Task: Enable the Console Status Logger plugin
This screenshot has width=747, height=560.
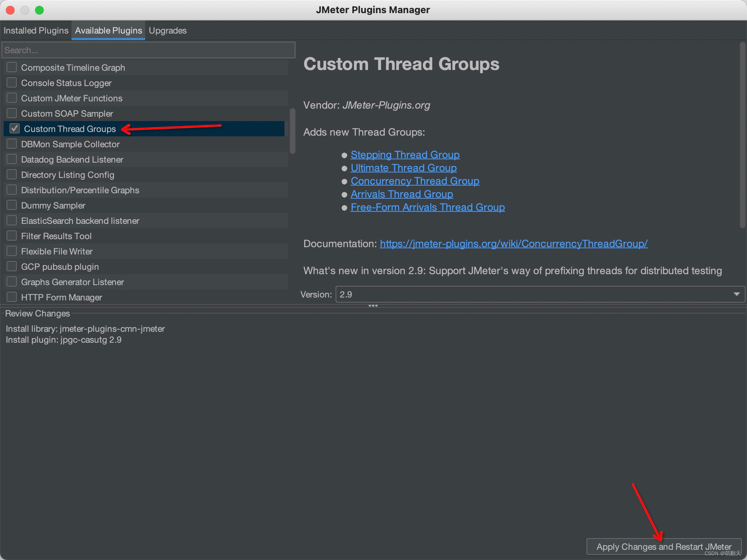Action: pyautogui.click(x=11, y=82)
